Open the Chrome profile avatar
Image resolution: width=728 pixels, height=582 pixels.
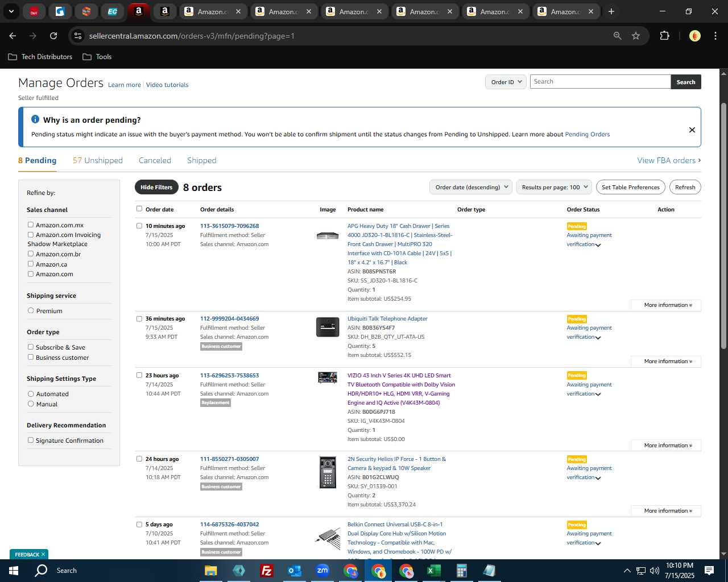694,36
